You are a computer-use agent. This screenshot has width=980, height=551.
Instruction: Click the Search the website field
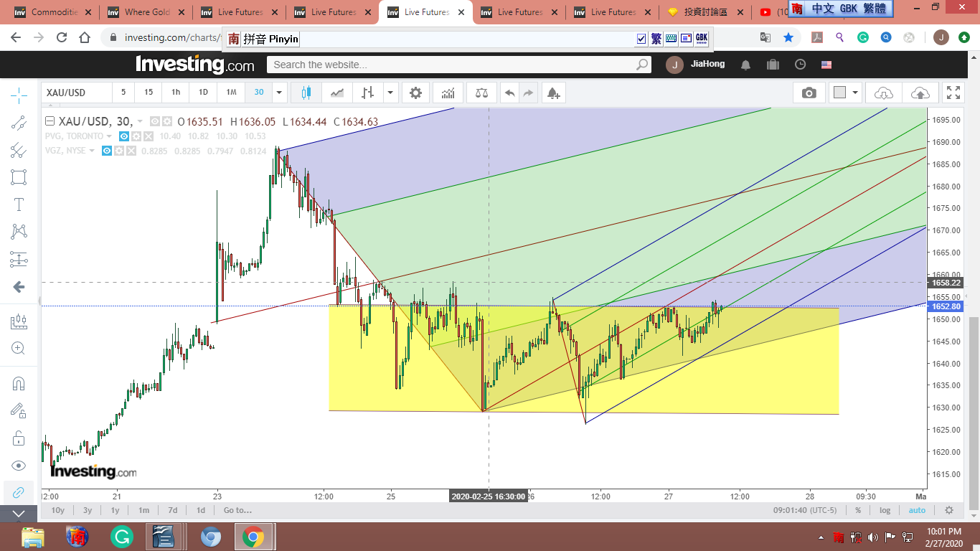pos(459,65)
